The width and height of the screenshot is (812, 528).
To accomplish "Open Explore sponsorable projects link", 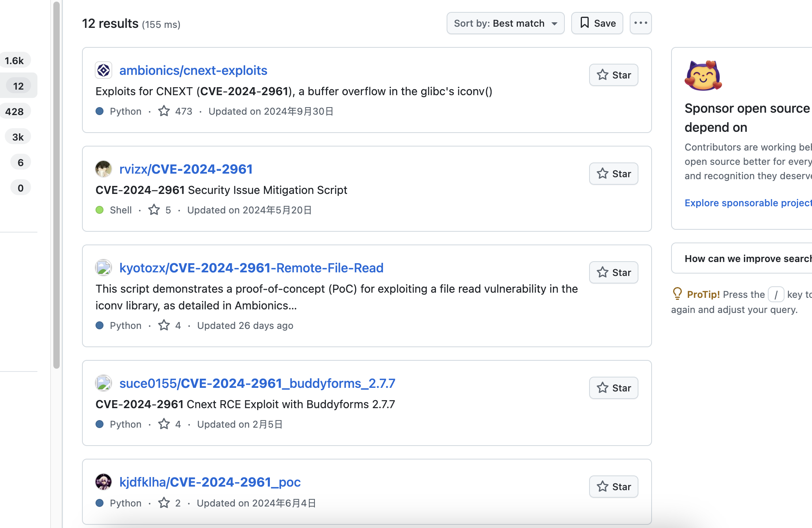I will pyautogui.click(x=748, y=203).
